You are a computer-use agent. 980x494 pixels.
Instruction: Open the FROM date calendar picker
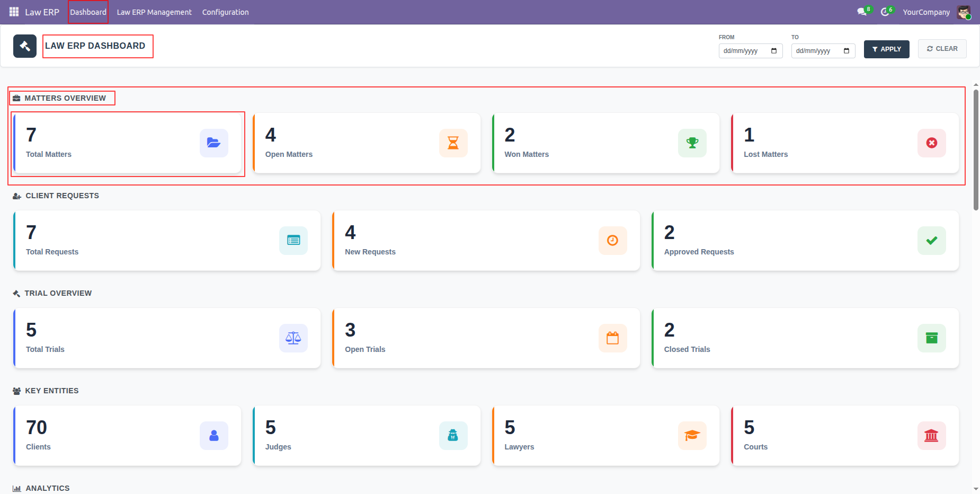(774, 51)
